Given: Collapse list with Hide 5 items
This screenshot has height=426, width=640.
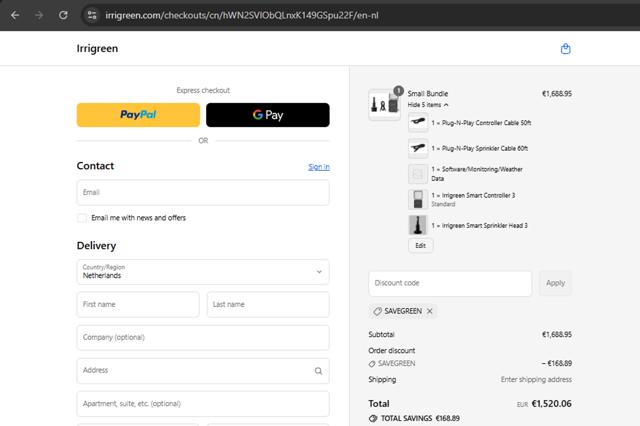Looking at the screenshot, I should point(428,105).
